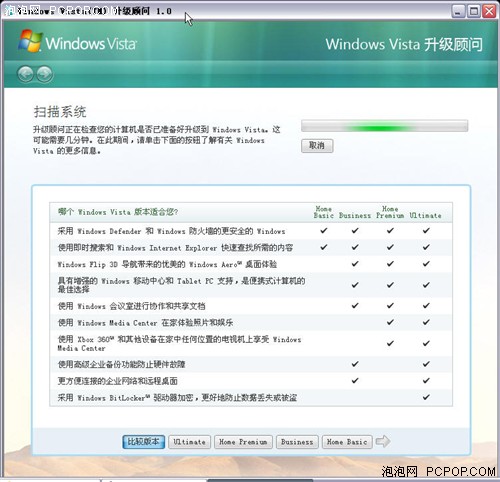Click the Media Center row Home Premium checkmark
500x482 pixels.
tap(390, 322)
